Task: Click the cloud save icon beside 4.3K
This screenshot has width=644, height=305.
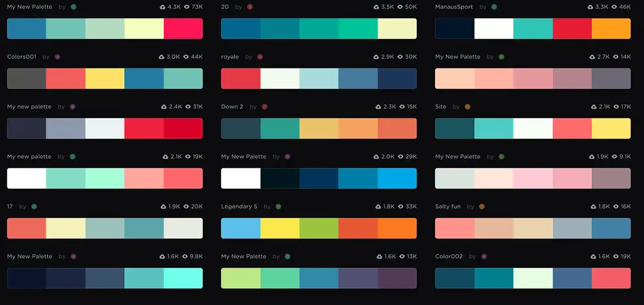Action: (x=162, y=7)
